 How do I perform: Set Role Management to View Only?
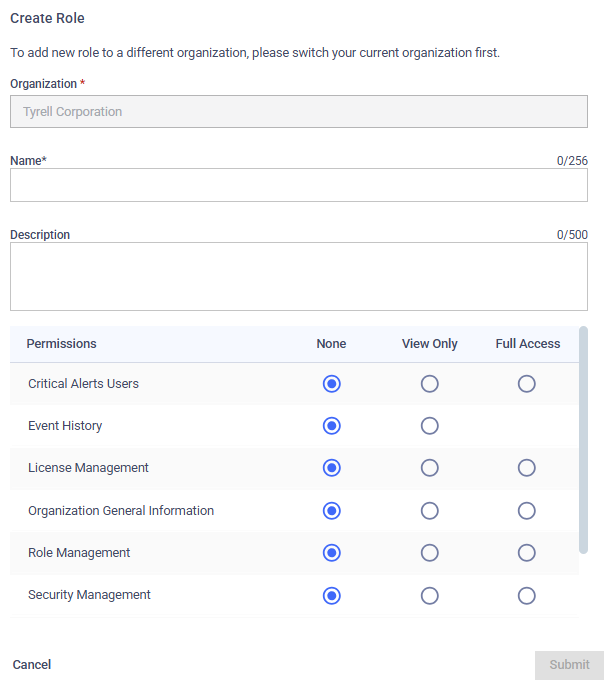pyautogui.click(x=429, y=553)
